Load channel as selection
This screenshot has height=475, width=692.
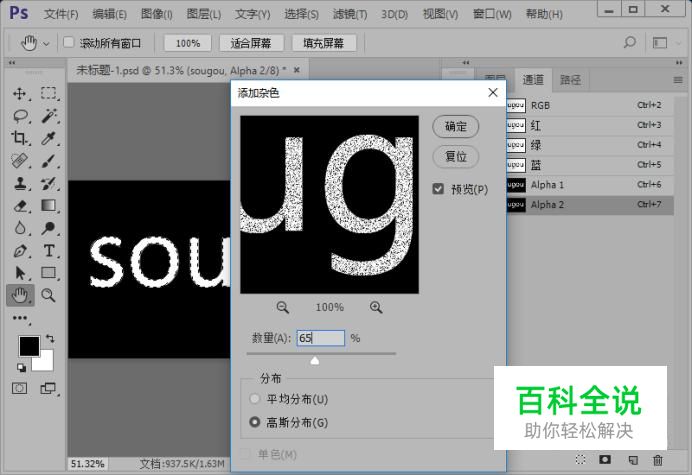pyautogui.click(x=580, y=460)
